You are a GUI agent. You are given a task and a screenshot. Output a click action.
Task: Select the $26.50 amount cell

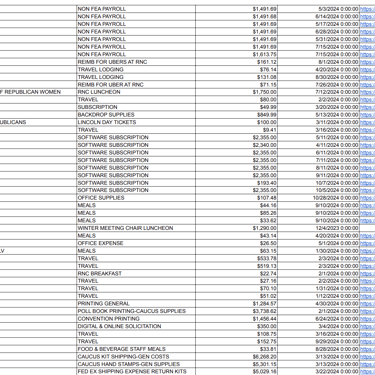[x=236, y=243]
